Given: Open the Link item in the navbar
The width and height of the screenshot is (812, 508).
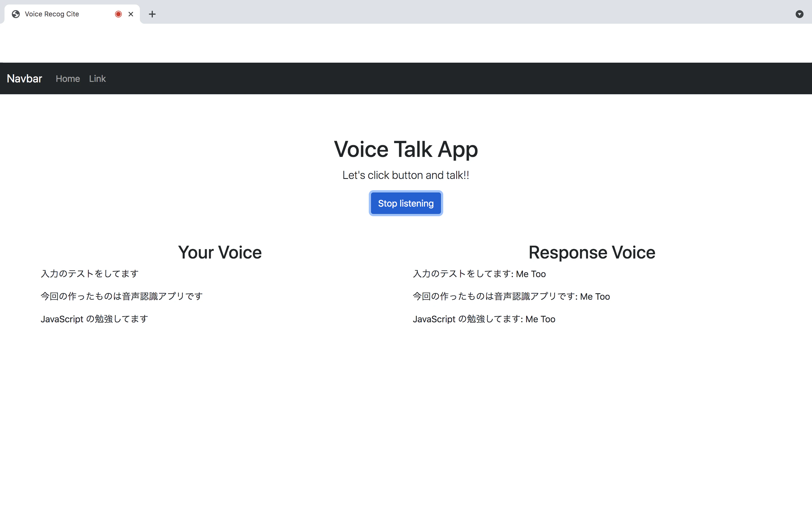Looking at the screenshot, I should [97, 79].
